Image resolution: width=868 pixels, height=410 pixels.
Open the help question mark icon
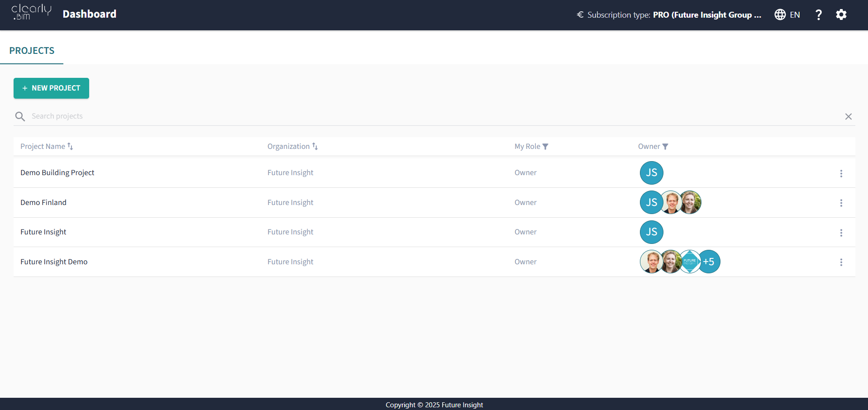point(818,14)
